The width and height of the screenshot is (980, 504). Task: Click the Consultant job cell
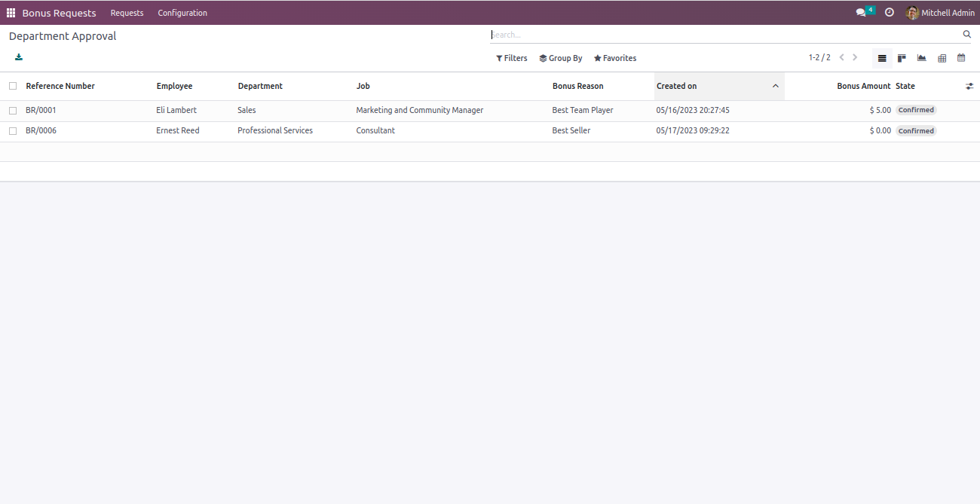tap(375, 130)
